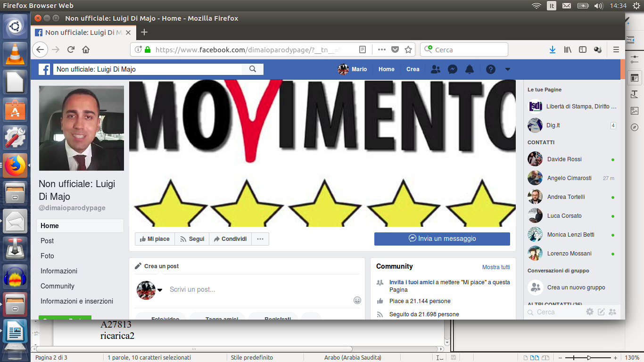Viewport: 644px width, 362px height.
Task: Click Crea un nuovo gruppo
Action: tap(571, 288)
